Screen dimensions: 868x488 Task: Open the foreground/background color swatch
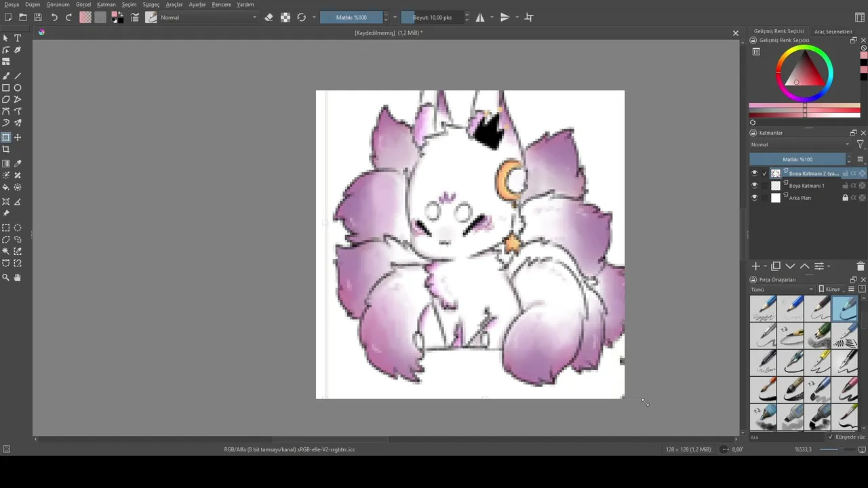(x=117, y=18)
